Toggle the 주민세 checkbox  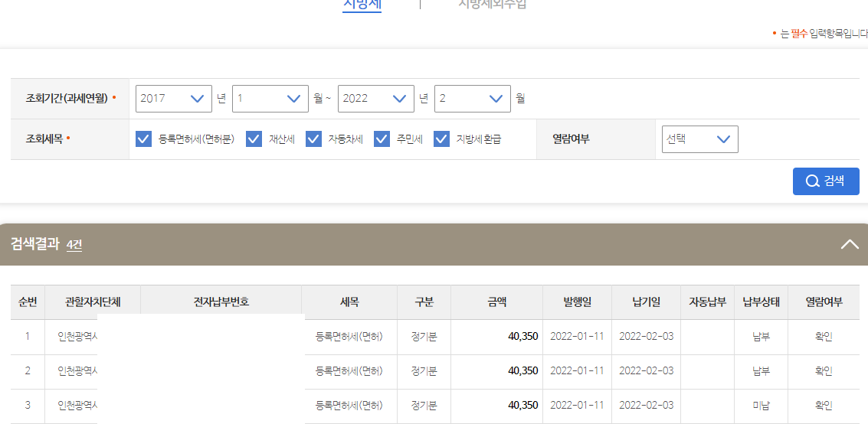point(382,139)
